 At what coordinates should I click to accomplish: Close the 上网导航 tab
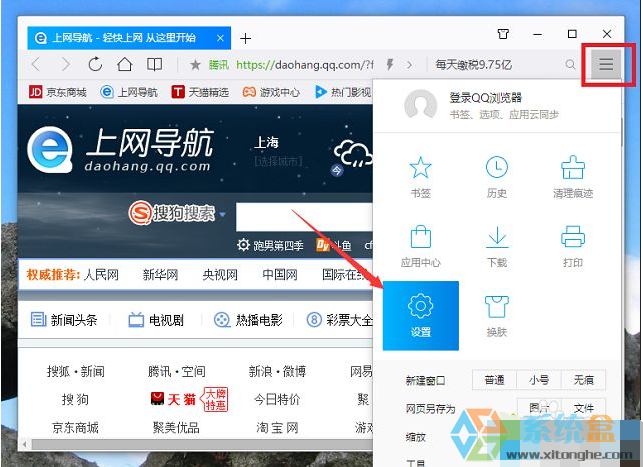click(x=220, y=38)
